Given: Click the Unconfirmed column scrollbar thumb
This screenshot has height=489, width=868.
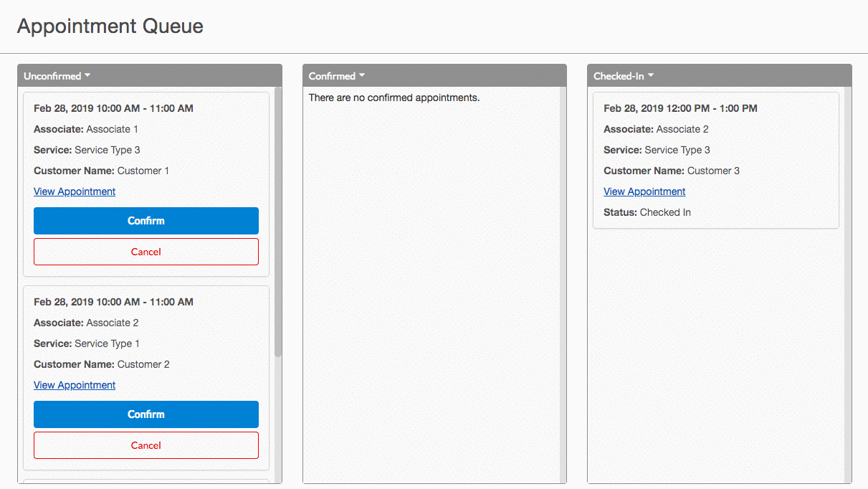Looking at the screenshot, I should [278, 222].
